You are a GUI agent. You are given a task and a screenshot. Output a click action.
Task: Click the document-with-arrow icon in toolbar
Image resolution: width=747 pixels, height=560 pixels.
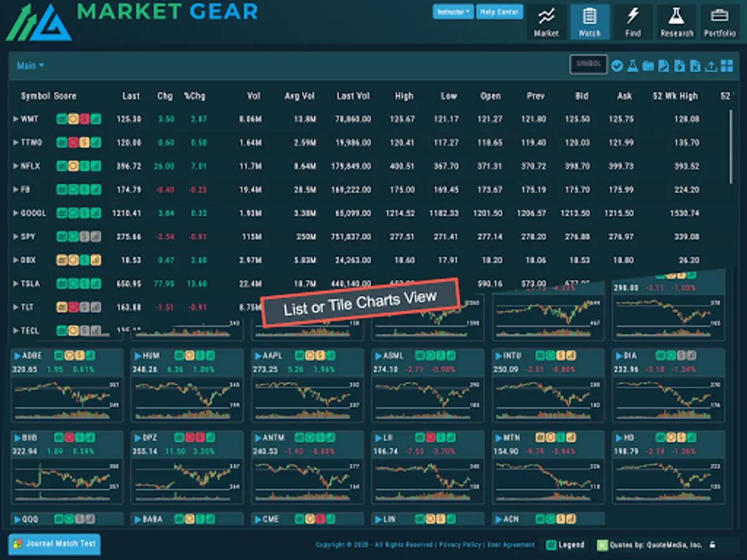click(x=679, y=65)
